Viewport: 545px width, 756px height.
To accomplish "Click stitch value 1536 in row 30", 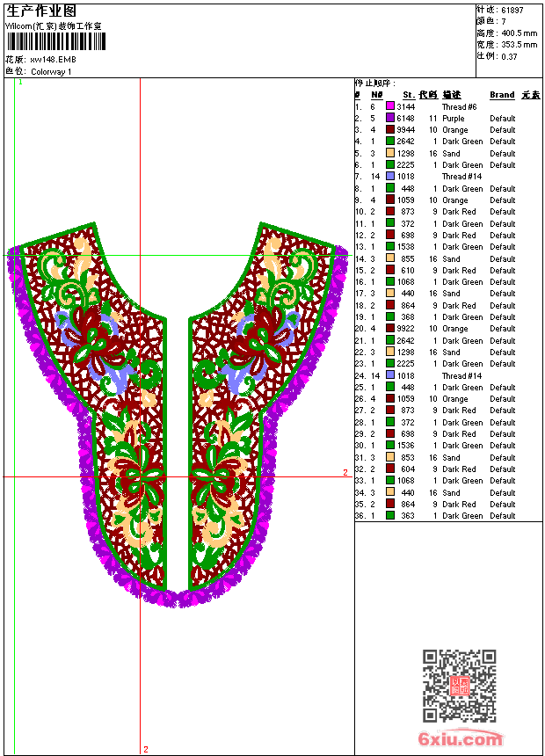I will 405,446.
